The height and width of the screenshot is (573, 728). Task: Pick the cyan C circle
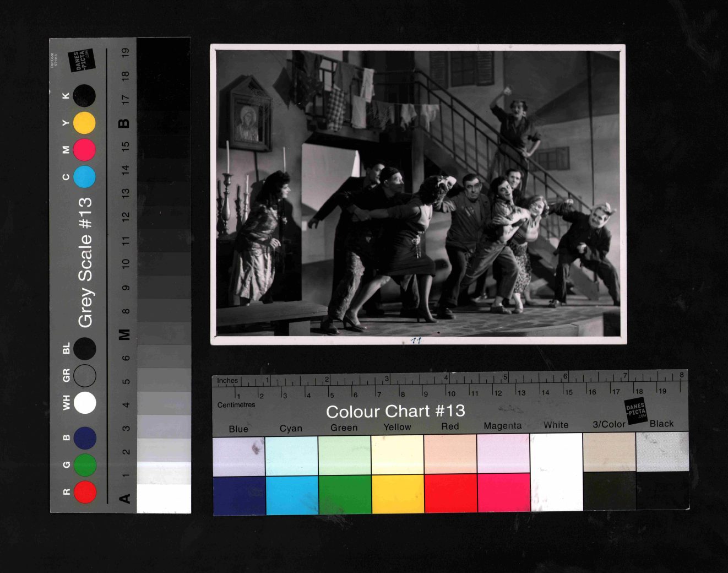(x=84, y=177)
